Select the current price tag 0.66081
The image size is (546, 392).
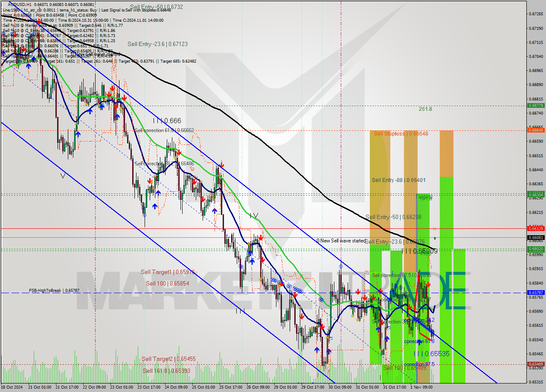coord(536,237)
